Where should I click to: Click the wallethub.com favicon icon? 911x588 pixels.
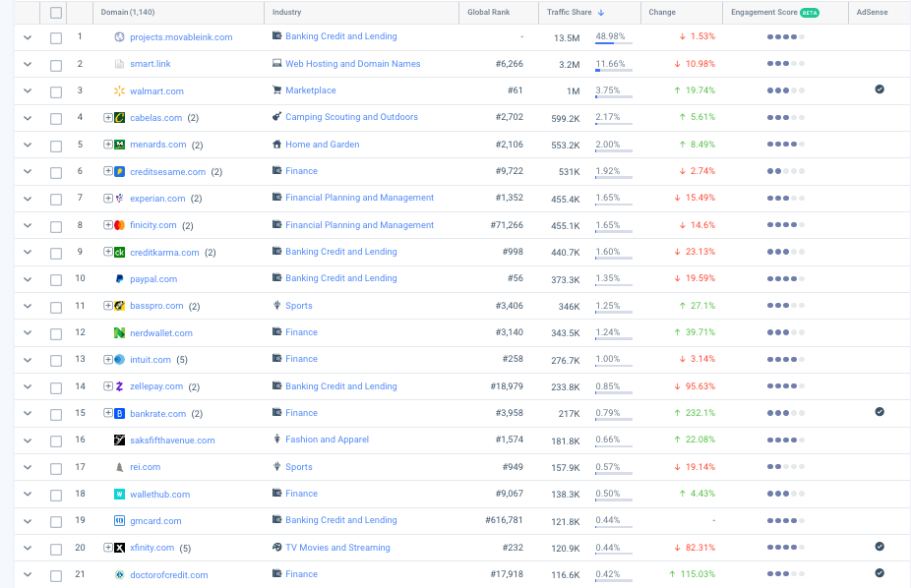point(119,494)
